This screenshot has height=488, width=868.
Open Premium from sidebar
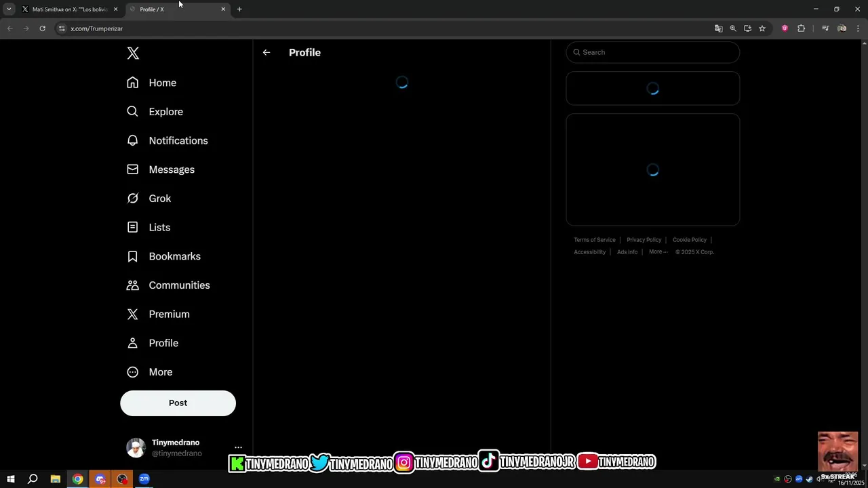pyautogui.click(x=158, y=314)
